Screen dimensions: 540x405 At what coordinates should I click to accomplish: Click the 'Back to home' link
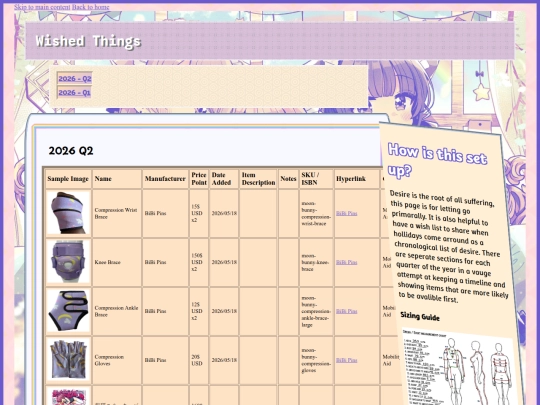(91, 7)
